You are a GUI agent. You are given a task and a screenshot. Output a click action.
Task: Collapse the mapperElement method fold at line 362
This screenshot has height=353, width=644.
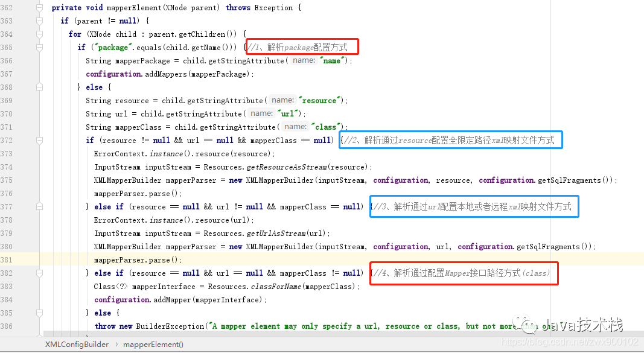pos(39,8)
